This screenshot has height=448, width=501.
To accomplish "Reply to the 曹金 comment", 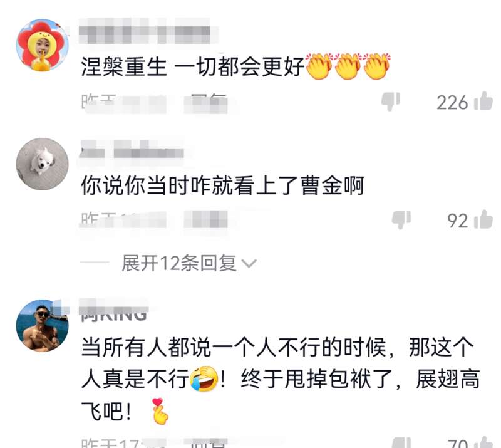I will click(x=206, y=219).
